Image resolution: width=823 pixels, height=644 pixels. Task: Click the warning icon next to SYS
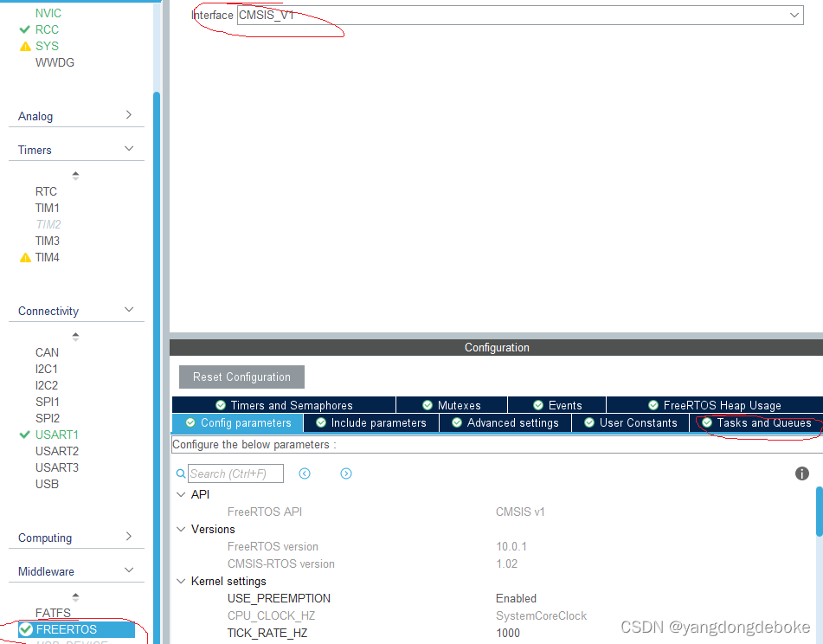pyautogui.click(x=23, y=46)
